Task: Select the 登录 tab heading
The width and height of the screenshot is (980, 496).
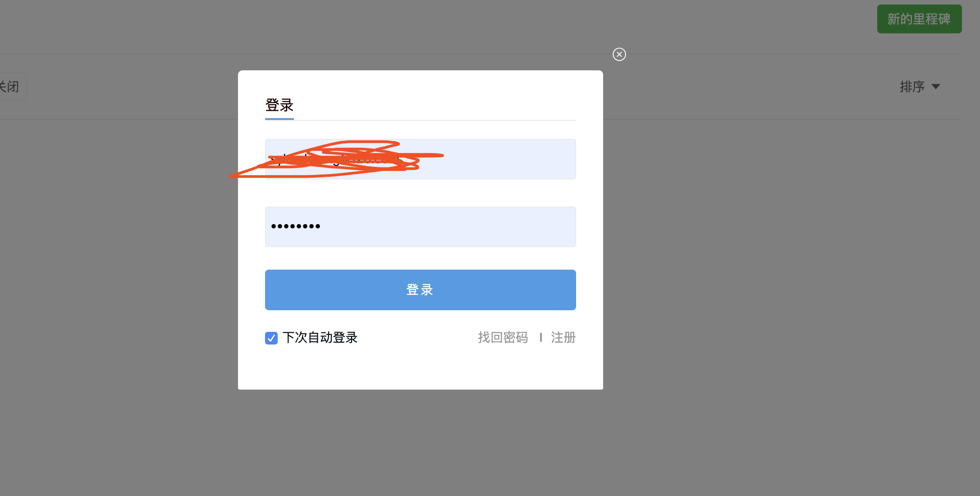Action: (279, 105)
